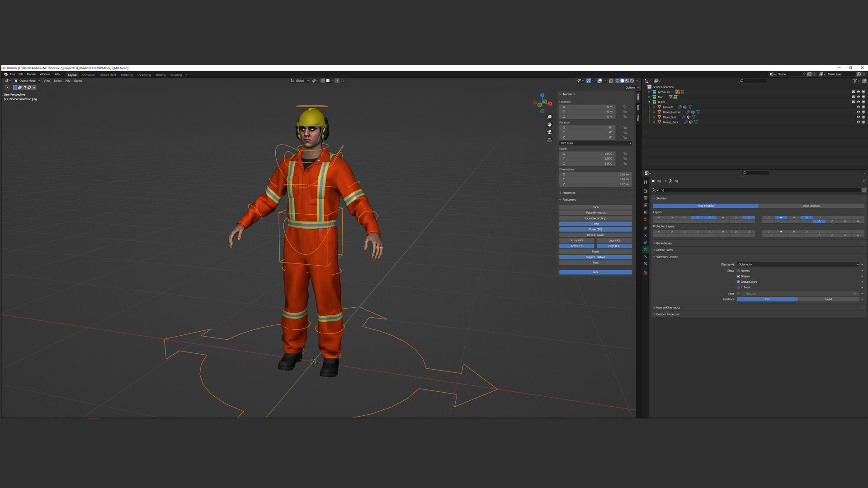868x488 pixels.
Task: Open the Texture properties tab icon
Action: (x=645, y=272)
